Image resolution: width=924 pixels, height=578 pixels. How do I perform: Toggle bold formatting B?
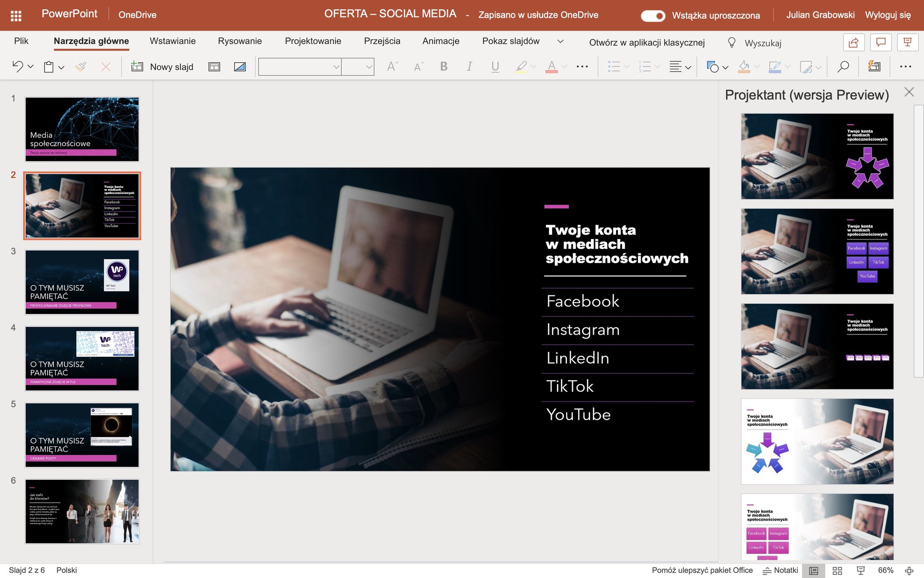pyautogui.click(x=444, y=66)
